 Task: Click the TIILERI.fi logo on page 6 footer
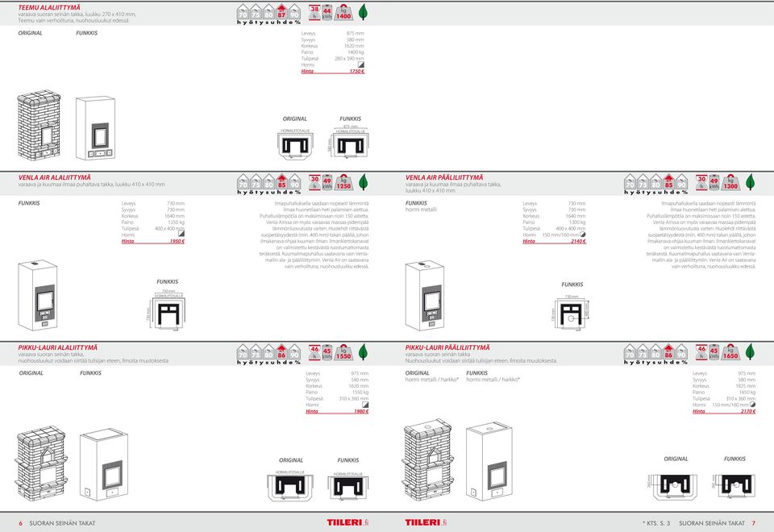347,522
